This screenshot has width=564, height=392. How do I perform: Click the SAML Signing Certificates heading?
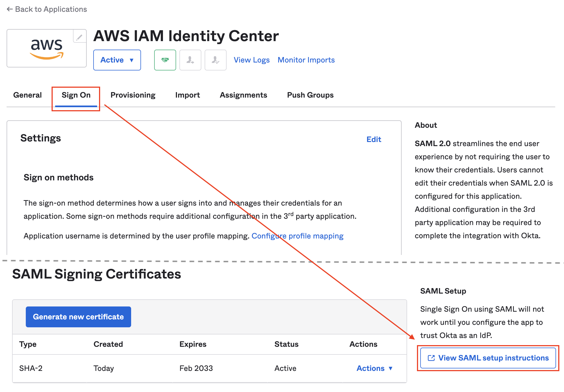[x=97, y=274]
